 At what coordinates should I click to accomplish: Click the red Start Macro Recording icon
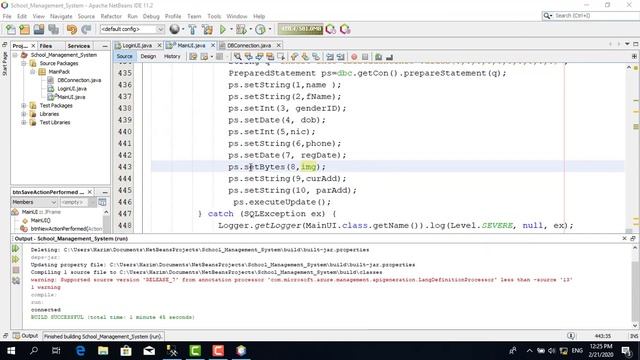(354, 57)
